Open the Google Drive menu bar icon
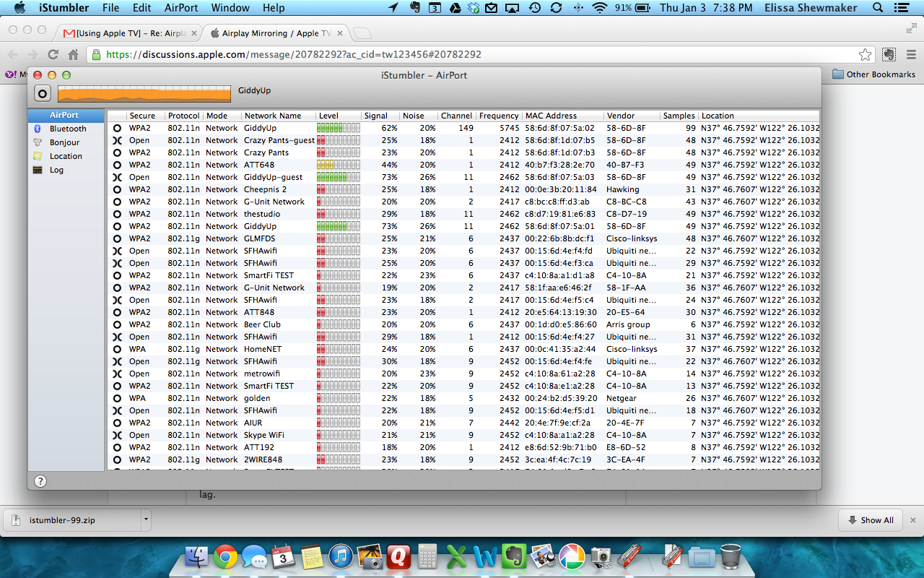The image size is (924, 578). click(x=456, y=8)
